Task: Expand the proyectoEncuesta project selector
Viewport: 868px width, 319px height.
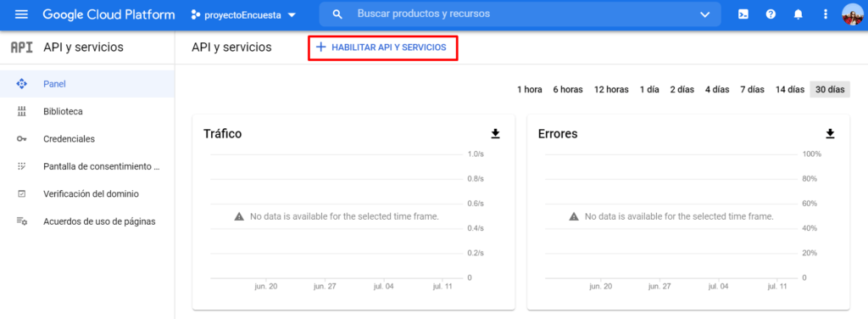Action: click(243, 15)
